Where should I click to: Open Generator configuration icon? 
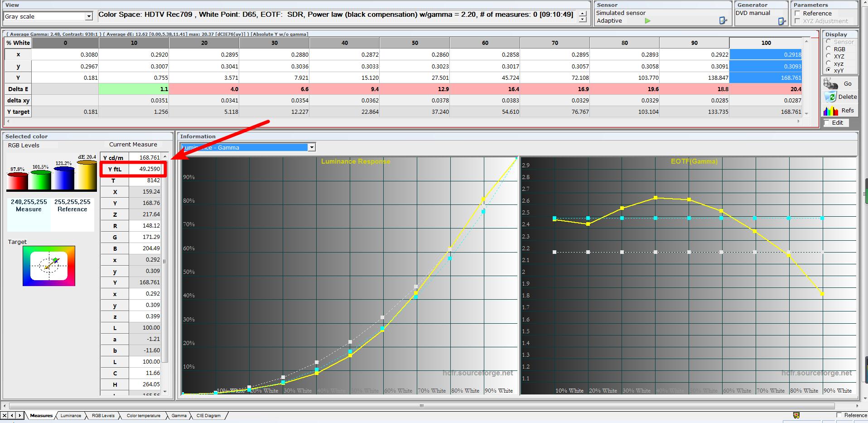coord(782,21)
